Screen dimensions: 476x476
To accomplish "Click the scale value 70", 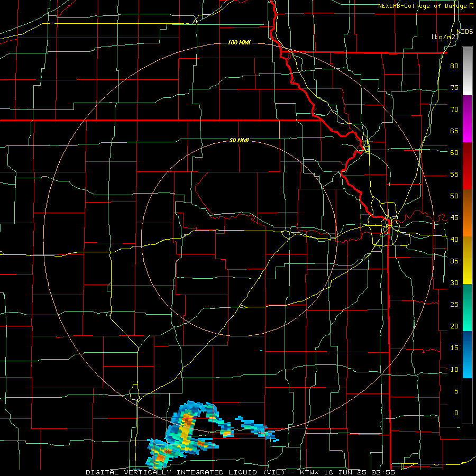I will click(x=454, y=109).
